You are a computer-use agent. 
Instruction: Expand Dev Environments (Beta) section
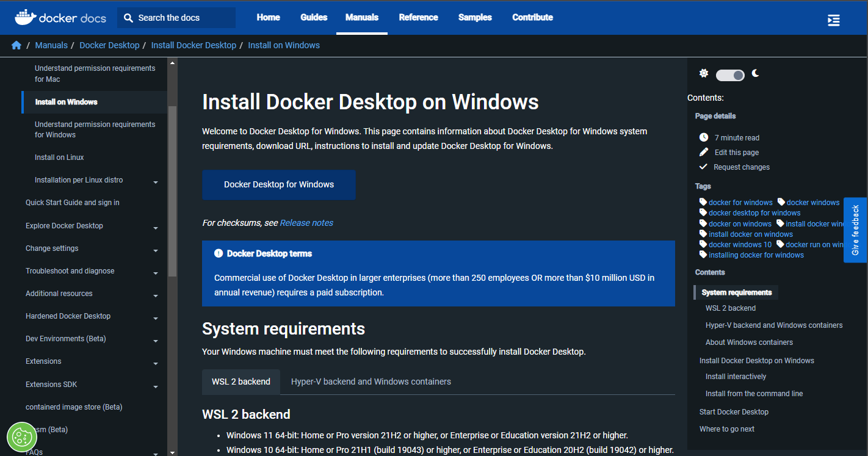pos(156,341)
